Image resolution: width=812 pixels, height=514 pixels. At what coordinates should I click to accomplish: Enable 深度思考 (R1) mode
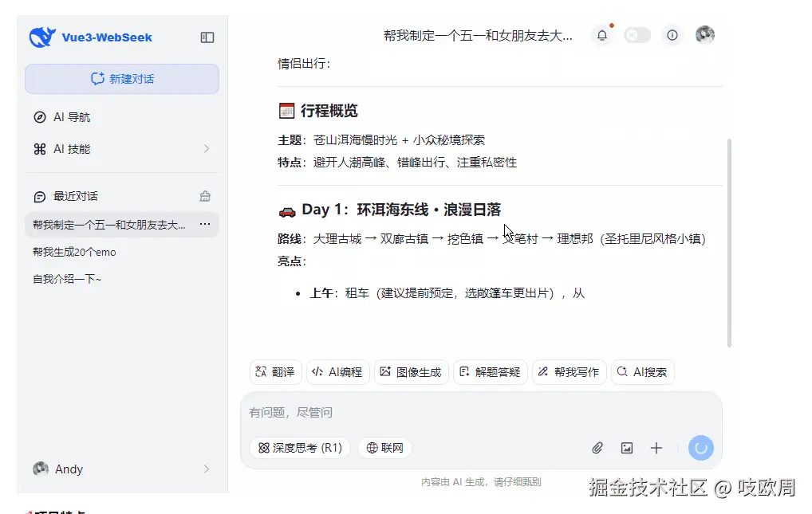coord(300,448)
